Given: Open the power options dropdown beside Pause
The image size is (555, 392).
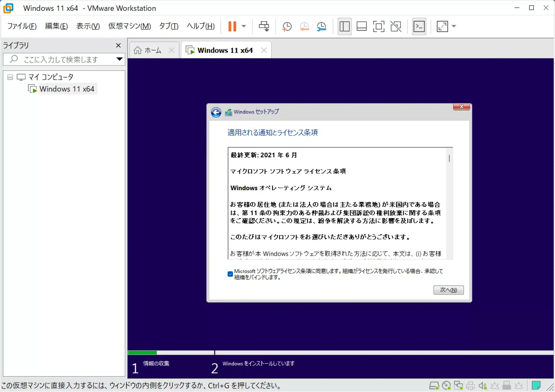Looking at the screenshot, I should tap(244, 26).
